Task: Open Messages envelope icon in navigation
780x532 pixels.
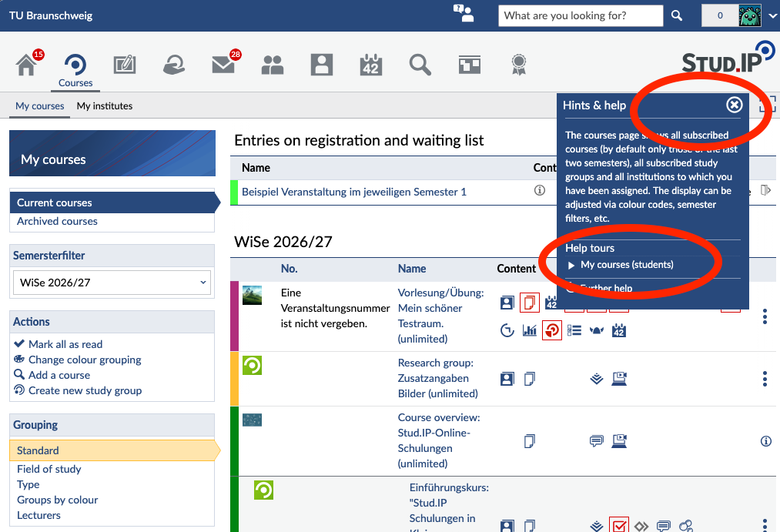Action: [223, 65]
